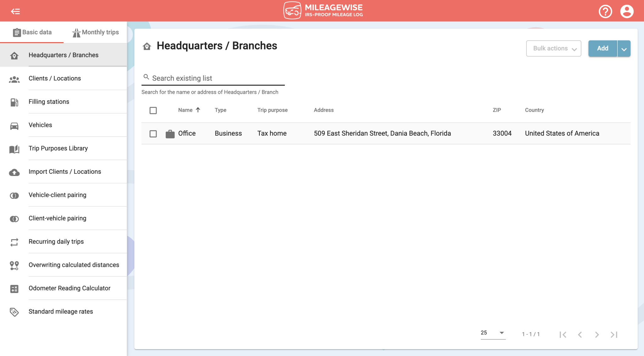The height and width of the screenshot is (356, 644).
Task: Click the Import Clients upload cloud icon
Action: [x=14, y=172]
